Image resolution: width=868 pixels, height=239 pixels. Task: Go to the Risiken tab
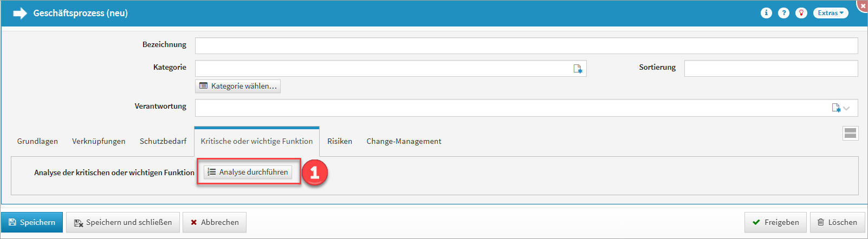(x=340, y=141)
